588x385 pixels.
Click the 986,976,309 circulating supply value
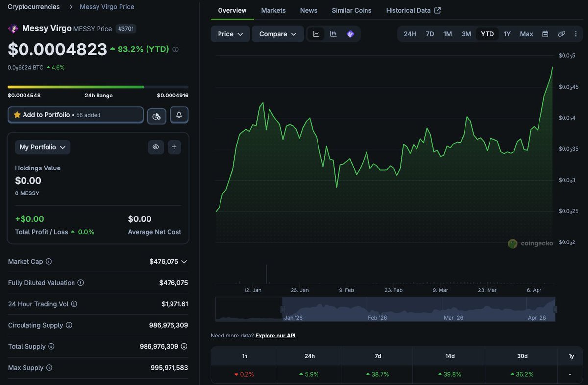[x=169, y=325]
